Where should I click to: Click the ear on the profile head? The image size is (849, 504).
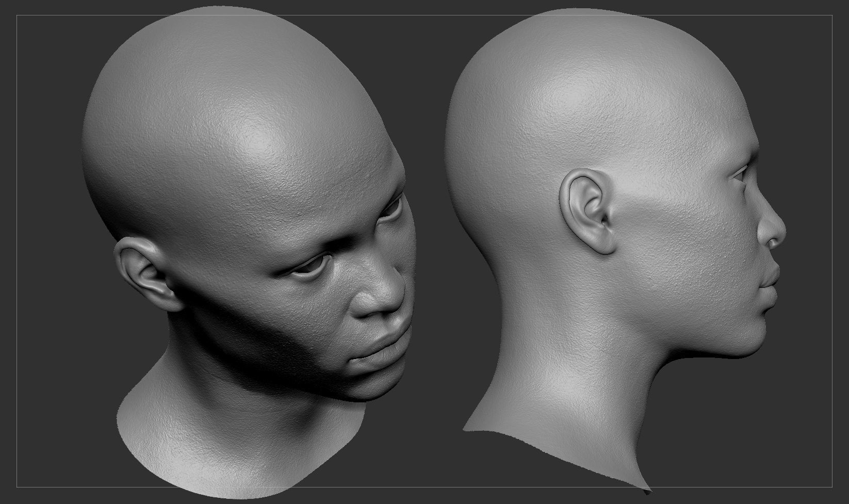click(x=587, y=212)
